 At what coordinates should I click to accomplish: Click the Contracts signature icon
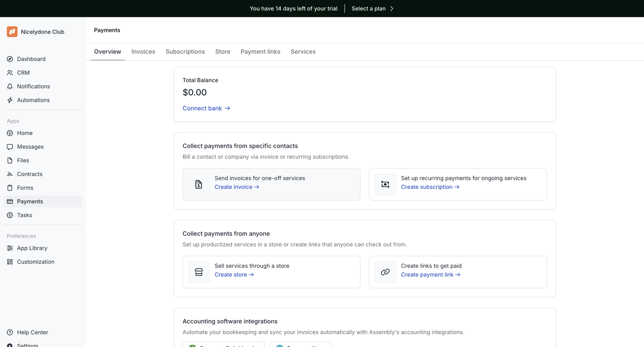[x=10, y=174]
